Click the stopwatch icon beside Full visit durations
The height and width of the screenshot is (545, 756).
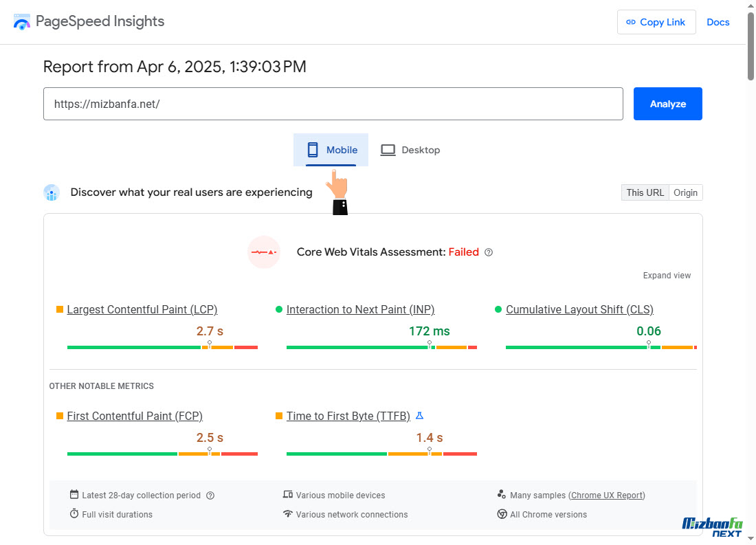[x=74, y=513]
